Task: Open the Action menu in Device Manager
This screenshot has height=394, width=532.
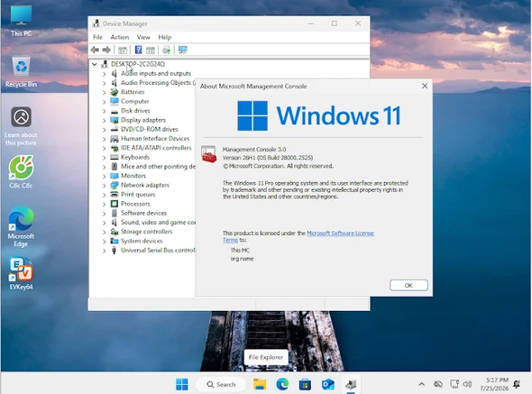Action: pyautogui.click(x=120, y=37)
